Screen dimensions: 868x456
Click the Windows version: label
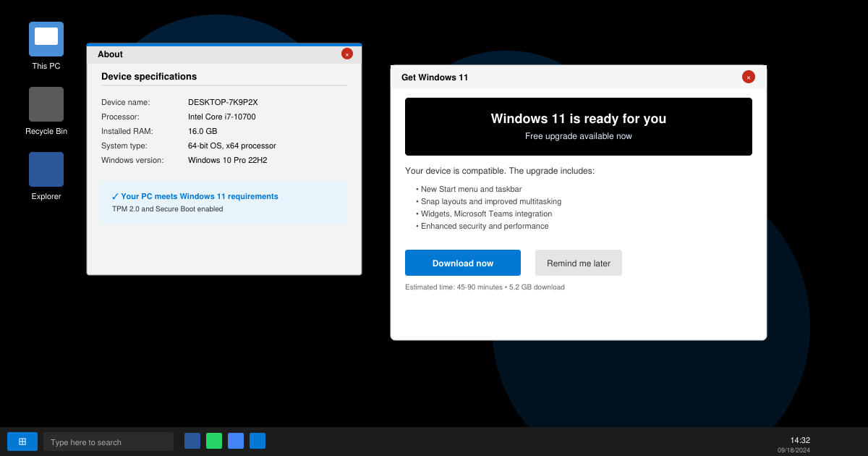point(132,160)
